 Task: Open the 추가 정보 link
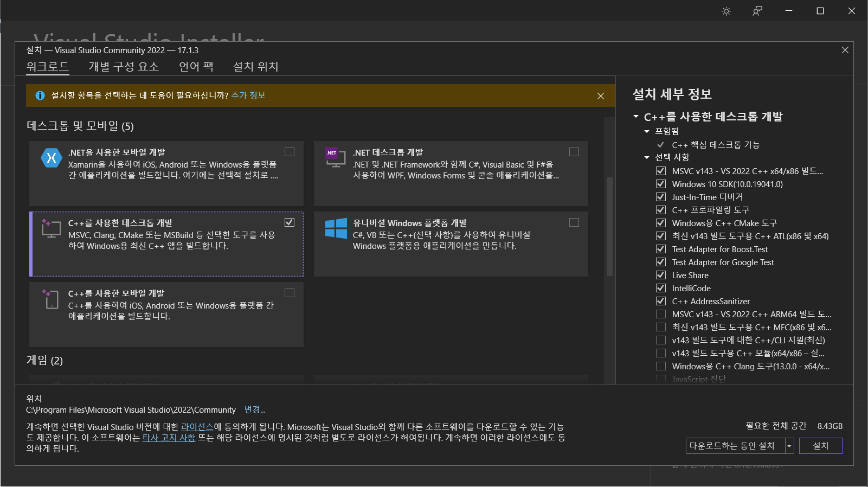(x=248, y=95)
